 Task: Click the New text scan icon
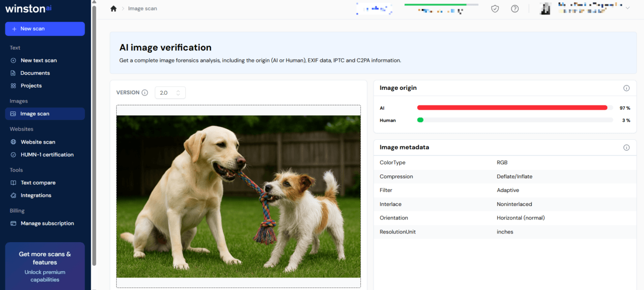click(14, 60)
